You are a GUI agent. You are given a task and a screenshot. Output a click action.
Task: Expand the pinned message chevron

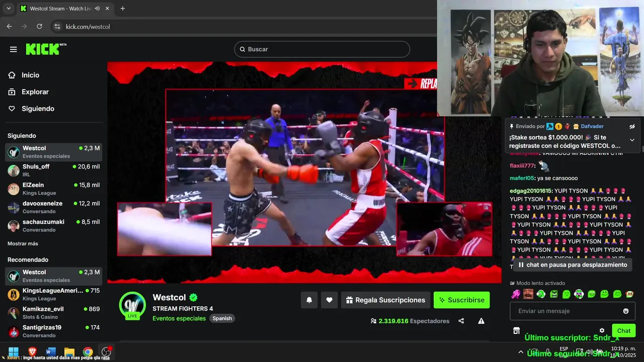632,140
